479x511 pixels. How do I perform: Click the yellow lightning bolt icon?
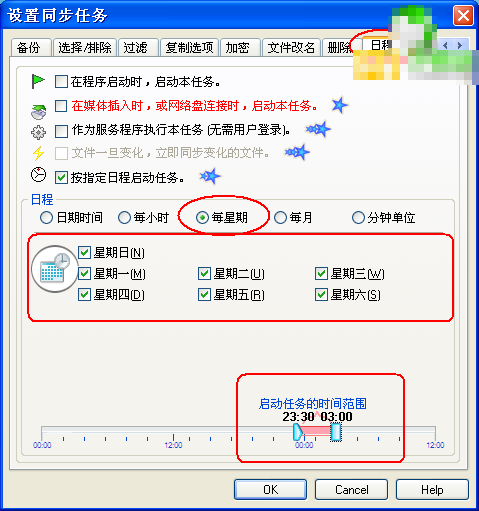click(38, 153)
